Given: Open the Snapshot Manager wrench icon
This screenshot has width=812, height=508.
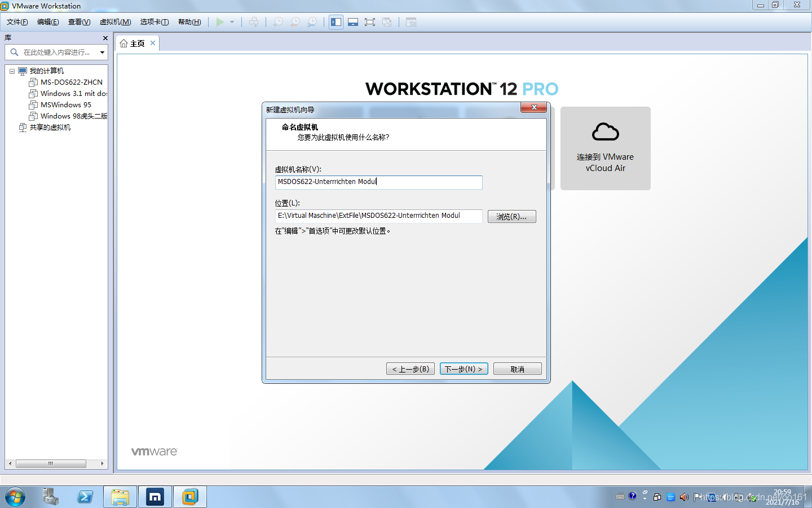Looking at the screenshot, I should point(312,22).
